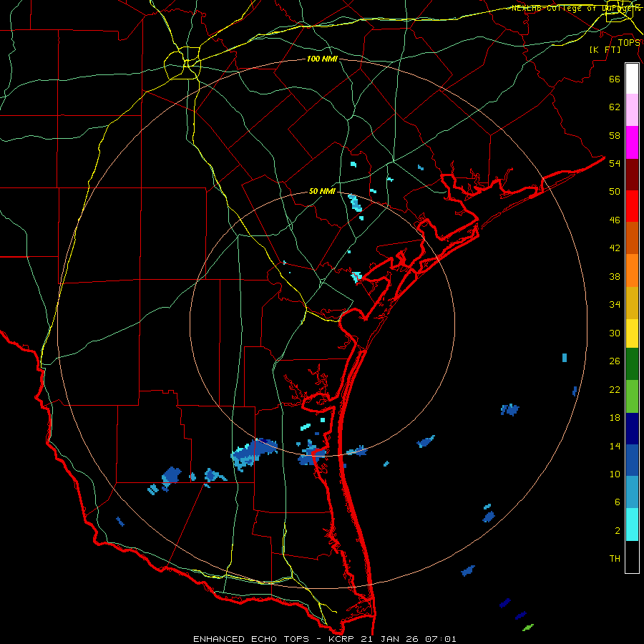The width and height of the screenshot is (644, 644).
Task: Select the dark green legend swatch
Action: click(632, 364)
